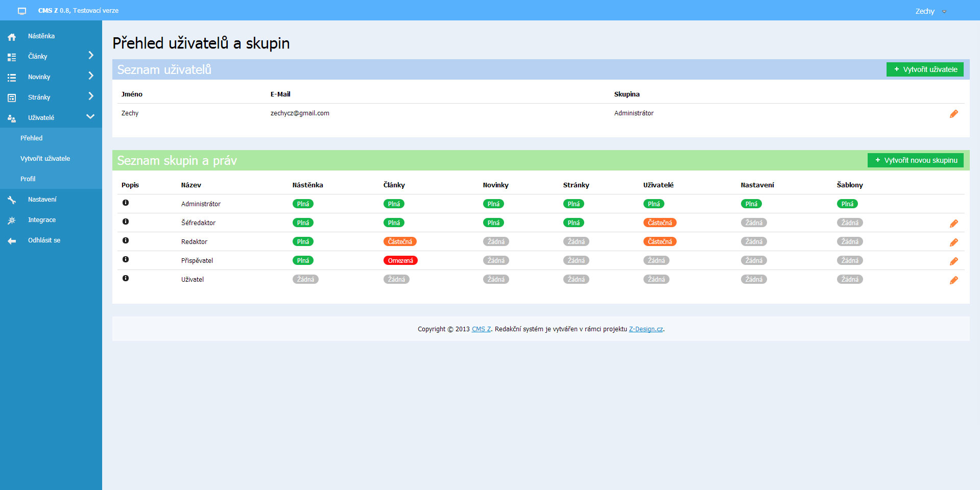Click the pencil icon for Přispěvatel group
This screenshot has height=490, width=980.
tap(953, 261)
